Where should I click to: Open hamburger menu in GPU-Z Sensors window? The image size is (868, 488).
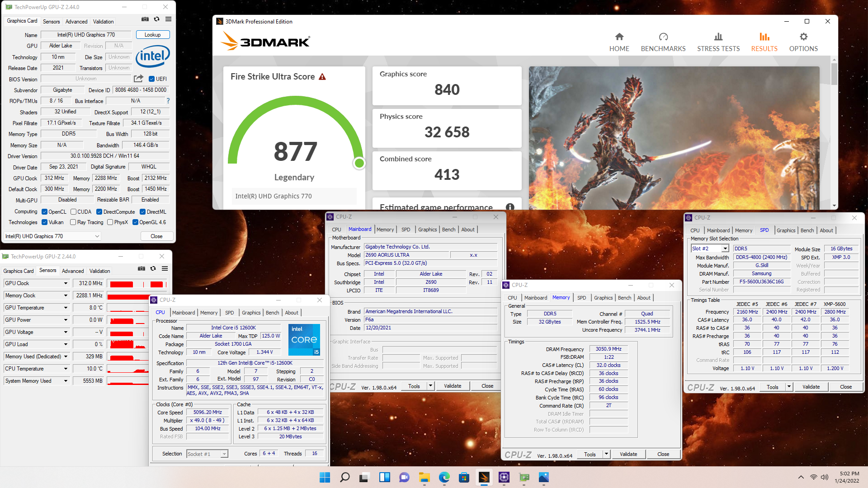pyautogui.click(x=165, y=268)
